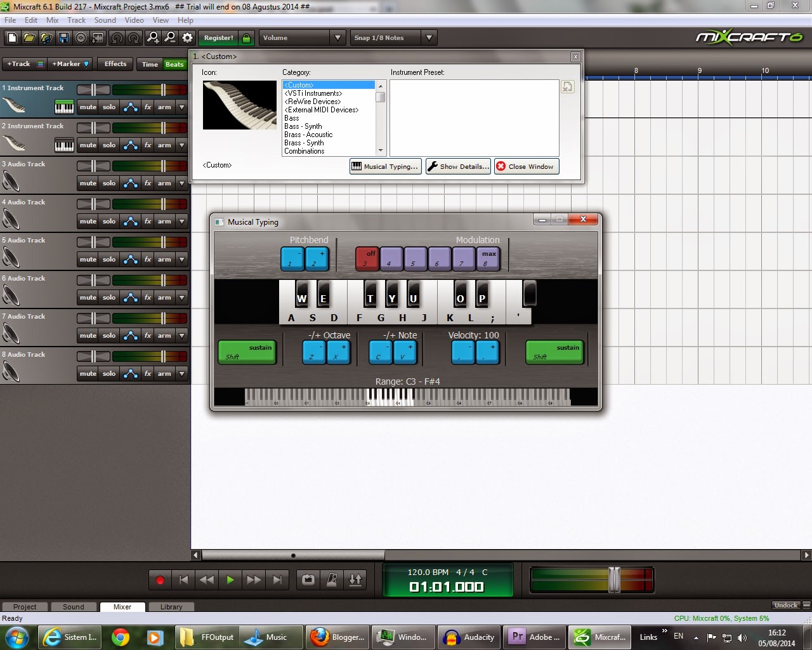Expand track options arrow on 4 Audio Track
This screenshot has height=650, width=812.
click(181, 222)
